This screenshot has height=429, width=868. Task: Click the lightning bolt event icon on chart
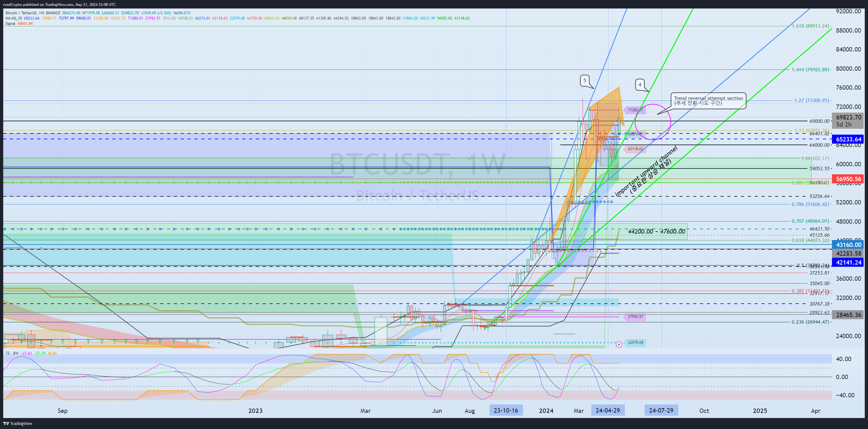pyautogui.click(x=619, y=345)
